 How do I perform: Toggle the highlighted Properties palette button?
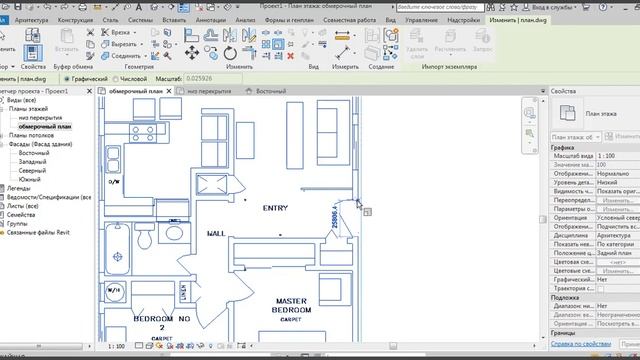33,53
